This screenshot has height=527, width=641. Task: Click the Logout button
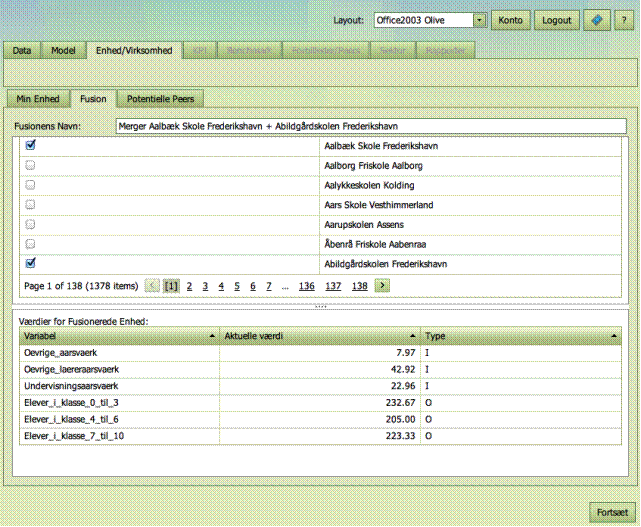click(557, 20)
